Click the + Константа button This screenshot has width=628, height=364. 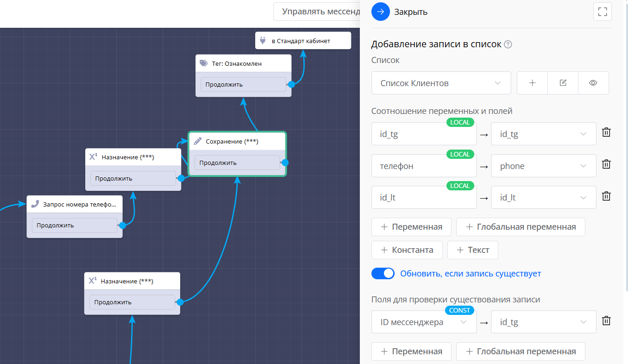pyautogui.click(x=407, y=250)
